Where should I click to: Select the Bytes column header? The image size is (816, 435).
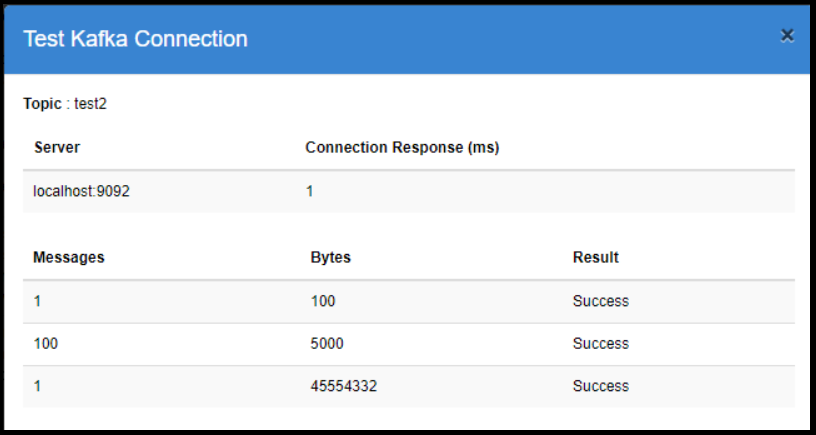[x=331, y=257]
